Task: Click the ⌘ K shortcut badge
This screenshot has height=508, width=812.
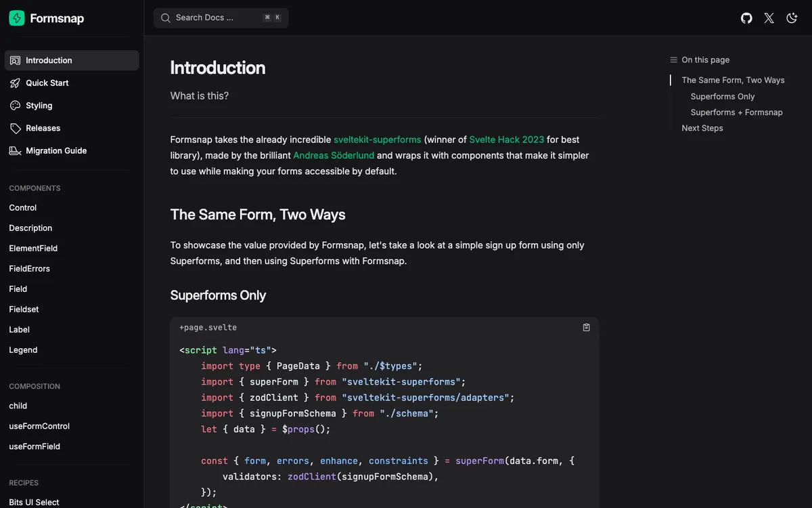Action: [x=272, y=18]
